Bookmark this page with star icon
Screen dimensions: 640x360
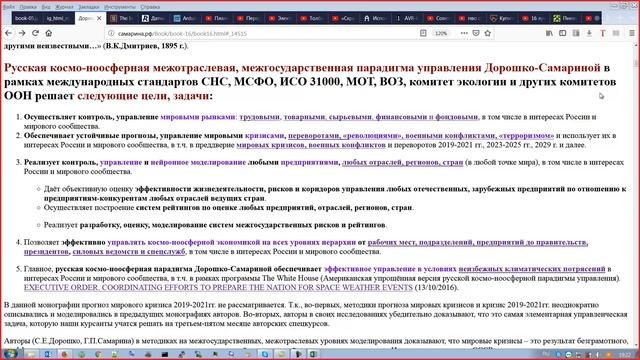coord(488,33)
